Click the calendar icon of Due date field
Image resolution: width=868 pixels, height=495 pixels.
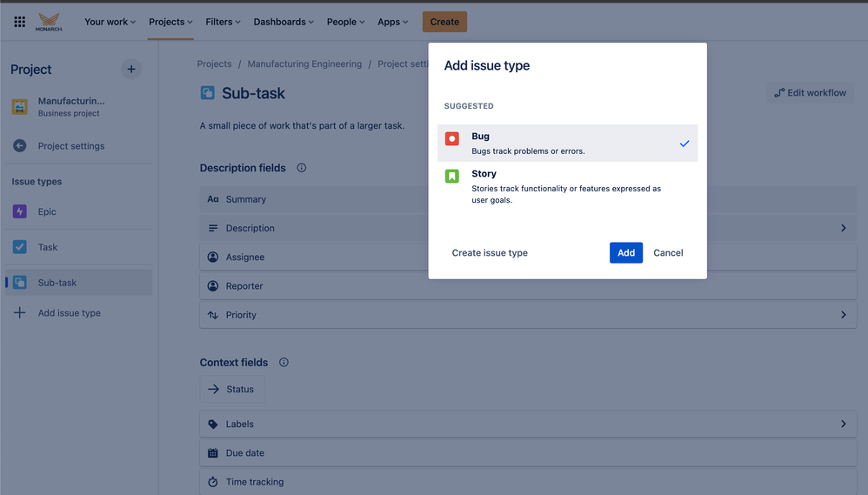click(x=213, y=453)
